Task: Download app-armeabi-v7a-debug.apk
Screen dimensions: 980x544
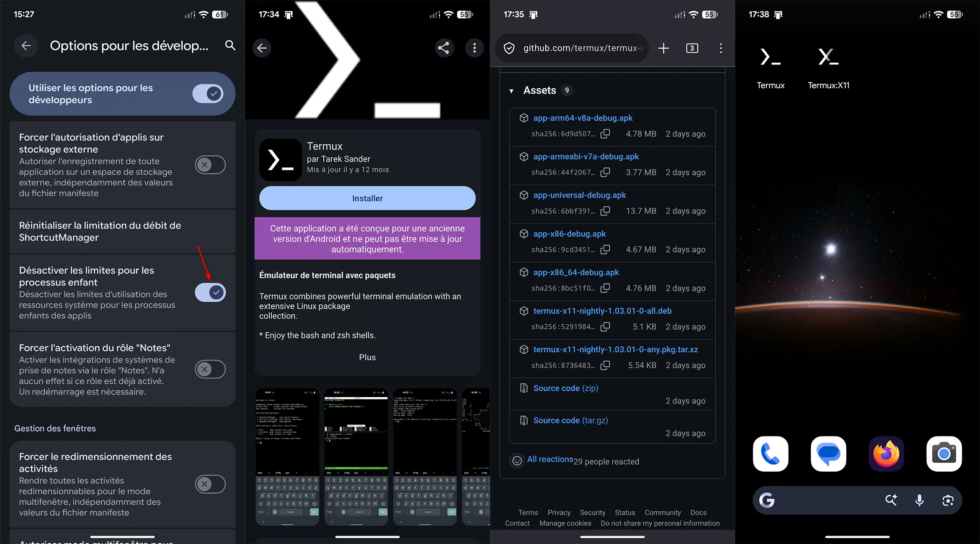Action: 586,157
